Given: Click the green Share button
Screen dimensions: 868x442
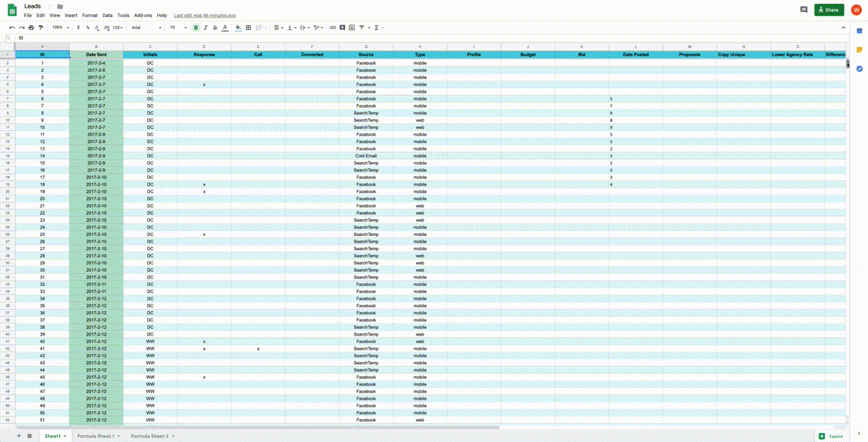Looking at the screenshot, I should [829, 9].
